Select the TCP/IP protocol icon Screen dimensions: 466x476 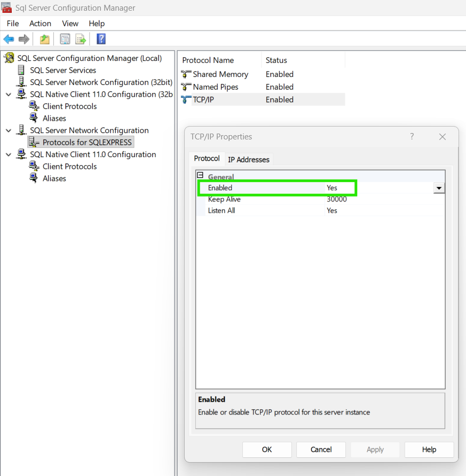186,99
